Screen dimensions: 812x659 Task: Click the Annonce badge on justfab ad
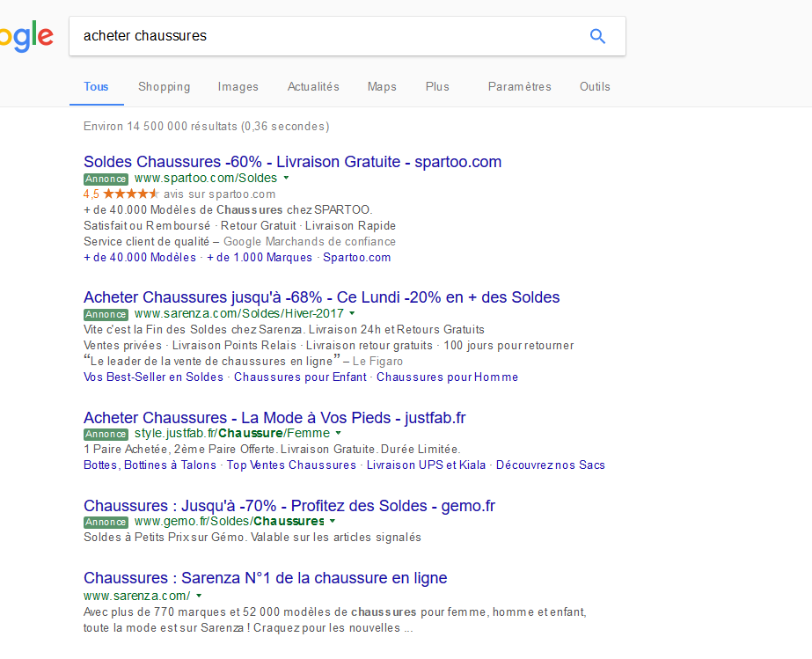coord(106,434)
